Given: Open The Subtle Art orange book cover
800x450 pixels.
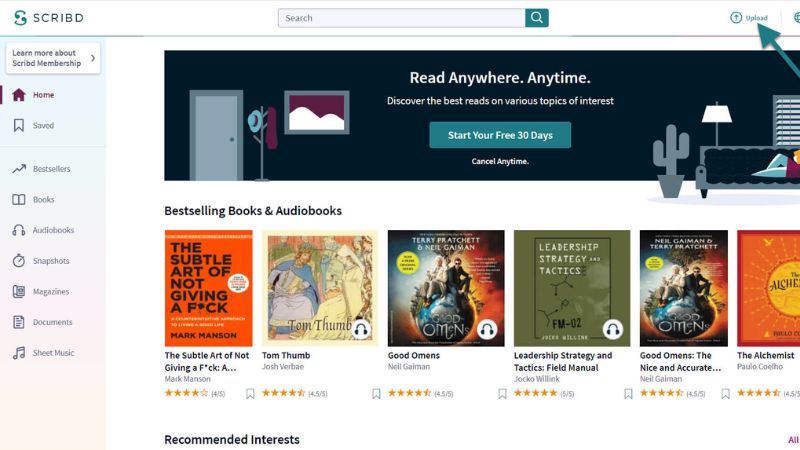Looking at the screenshot, I should click(x=208, y=288).
